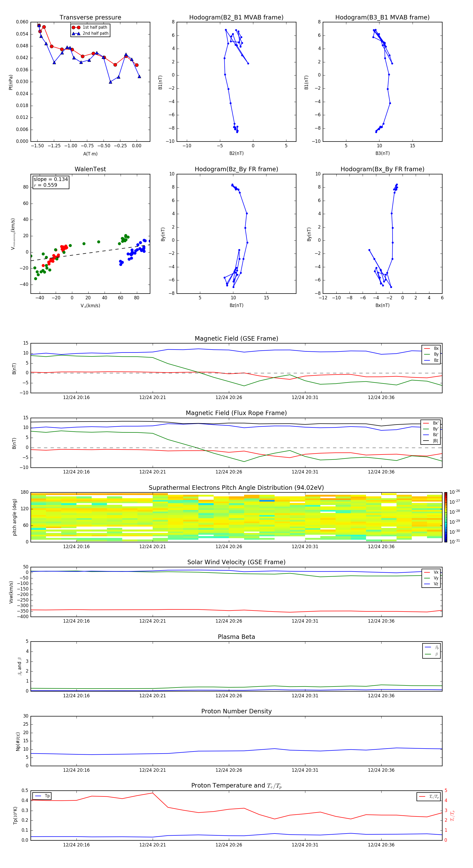Select By' in the Flux Rope legend

[431, 429]
